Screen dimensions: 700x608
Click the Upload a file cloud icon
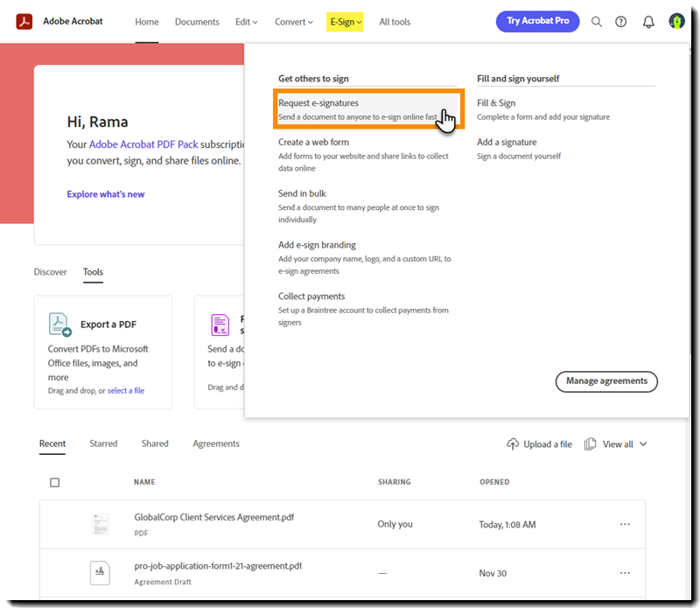tap(513, 444)
